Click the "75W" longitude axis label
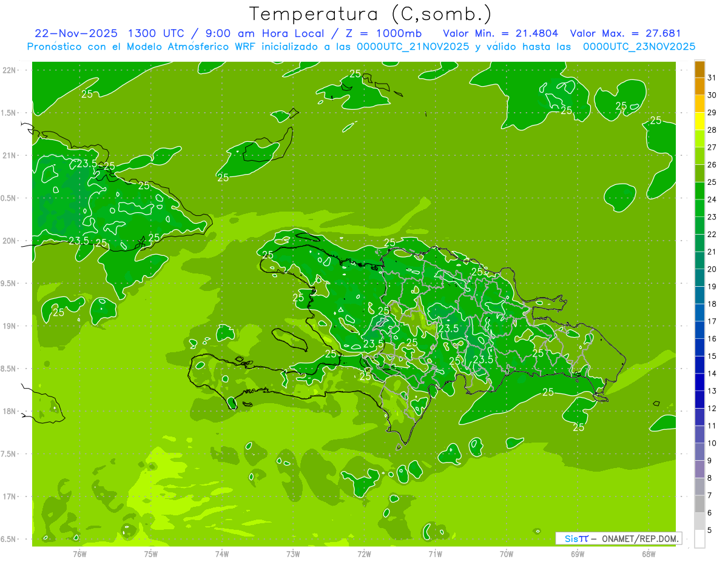728x562 pixels. pyautogui.click(x=151, y=554)
